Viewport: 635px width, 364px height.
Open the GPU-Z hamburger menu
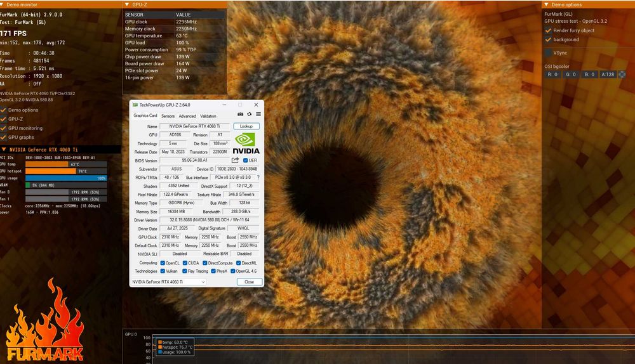point(258,114)
